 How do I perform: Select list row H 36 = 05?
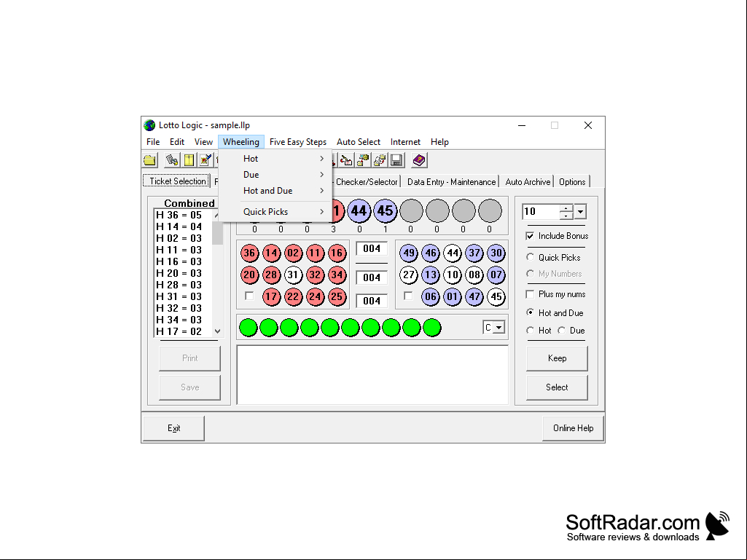click(183, 216)
